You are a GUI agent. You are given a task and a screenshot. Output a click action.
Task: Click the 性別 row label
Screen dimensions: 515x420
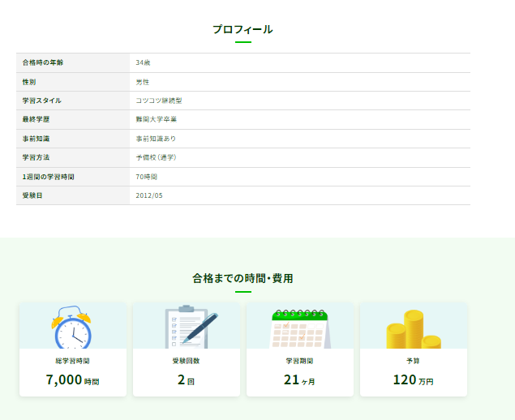29,82
